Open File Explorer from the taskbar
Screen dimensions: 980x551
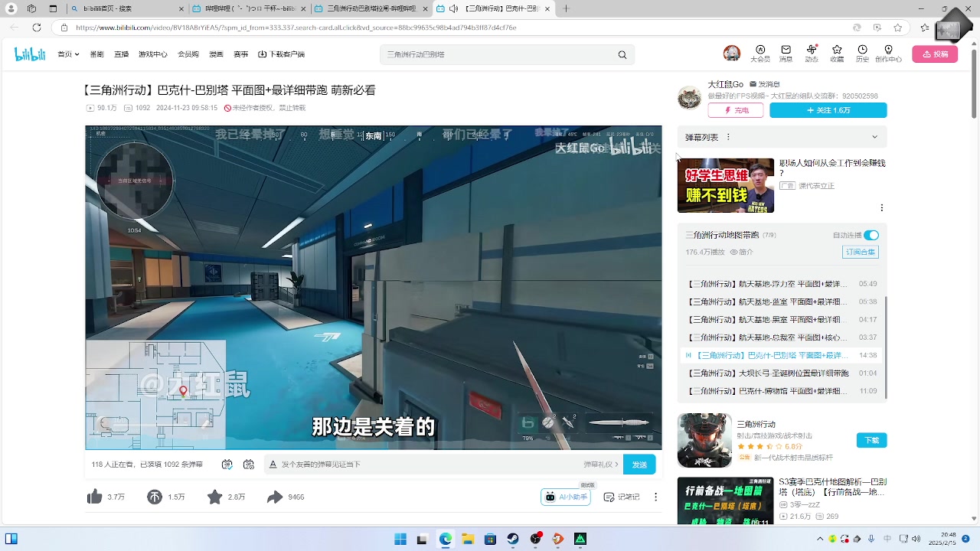468,539
